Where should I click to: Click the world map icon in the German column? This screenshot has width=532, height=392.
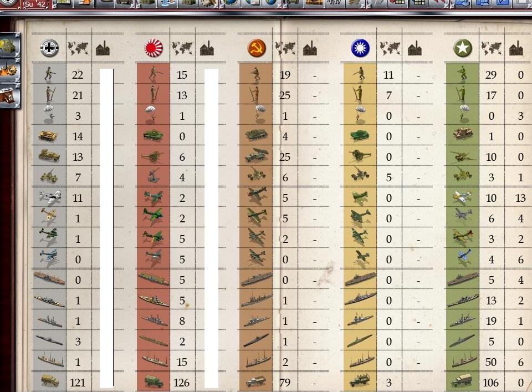tap(78, 49)
